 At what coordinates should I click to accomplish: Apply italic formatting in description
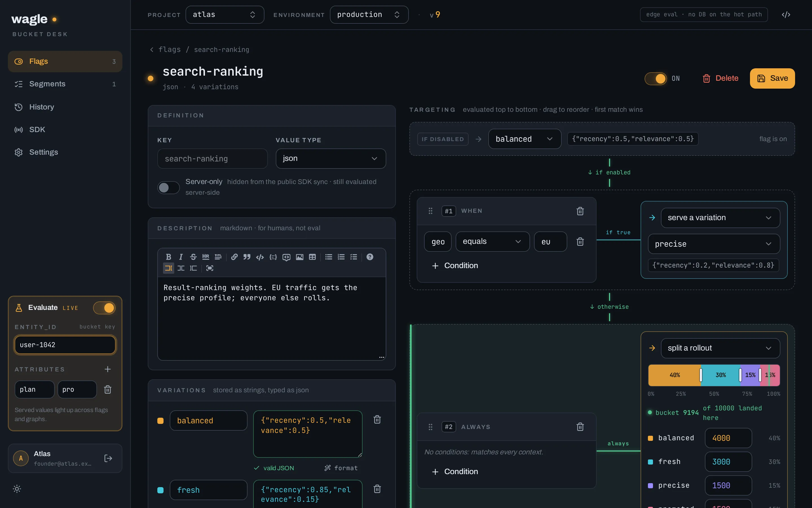tap(181, 257)
